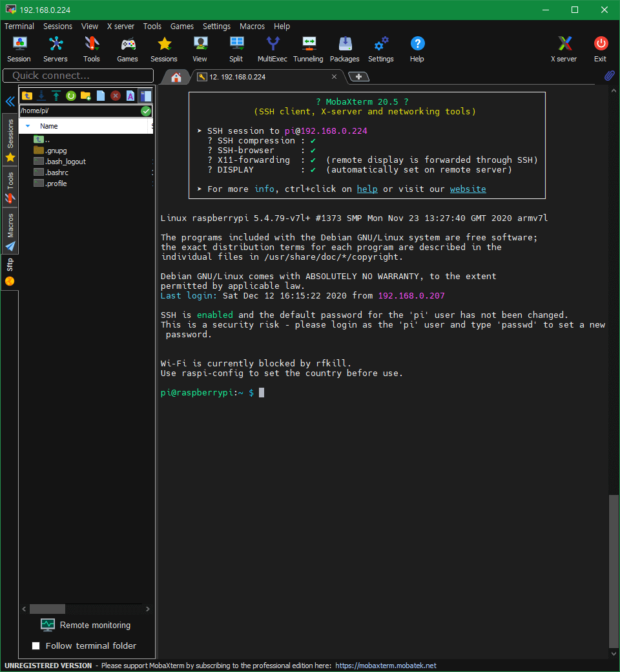The width and height of the screenshot is (620, 672).
Task: Open the Tools menu
Action: click(152, 26)
